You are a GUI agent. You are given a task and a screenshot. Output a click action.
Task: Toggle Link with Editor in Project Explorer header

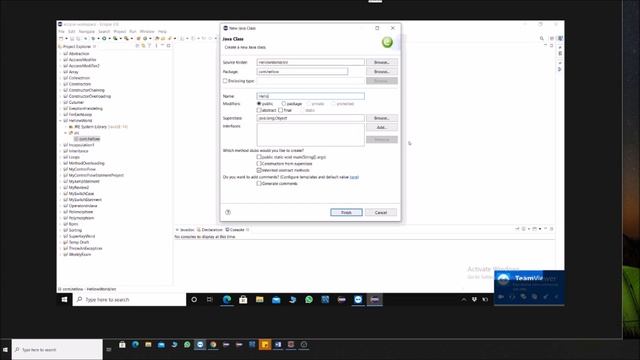pos(143,46)
